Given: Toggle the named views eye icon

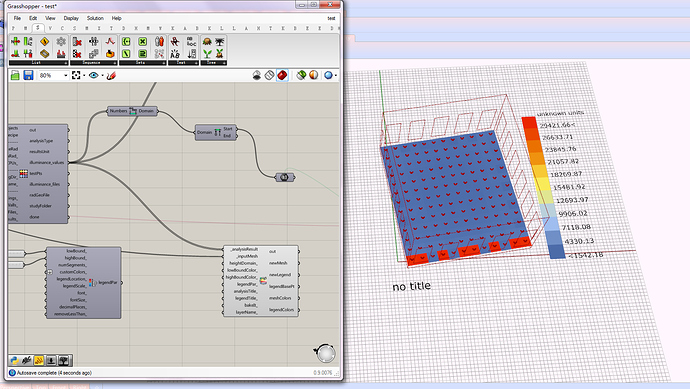Looking at the screenshot, I should click(93, 75).
